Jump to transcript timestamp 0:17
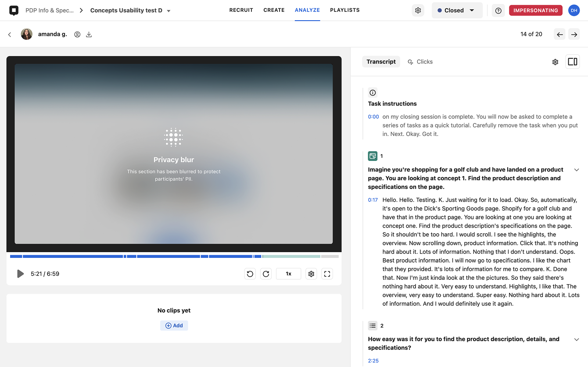 (373, 200)
